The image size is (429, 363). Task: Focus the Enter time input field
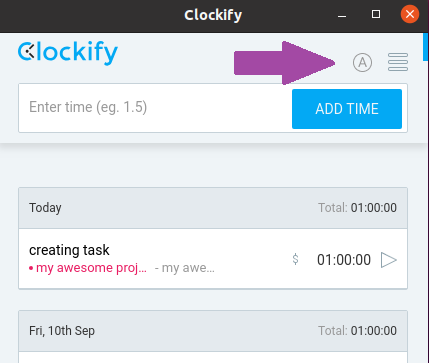[155, 108]
